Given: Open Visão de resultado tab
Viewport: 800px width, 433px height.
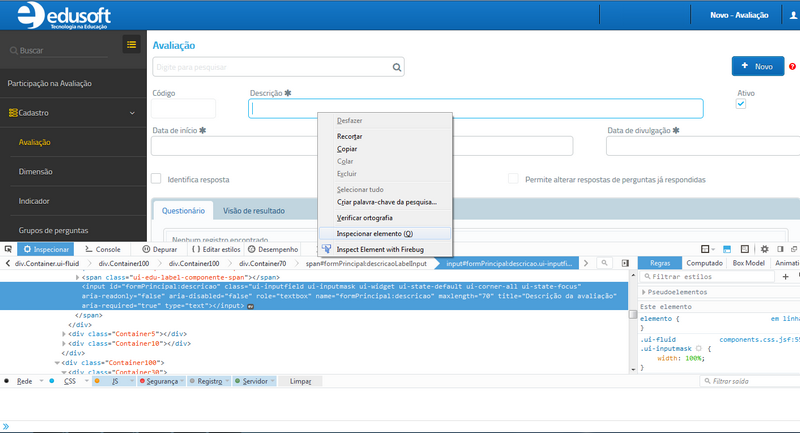Looking at the screenshot, I should point(254,211).
